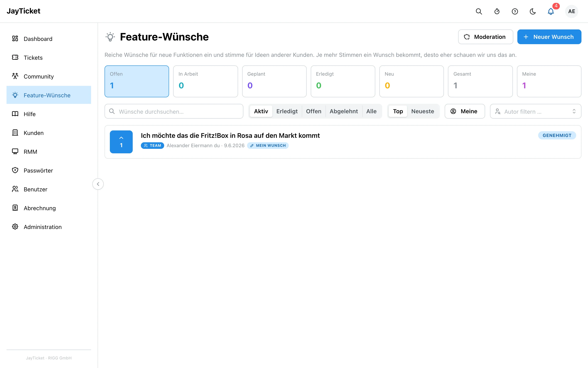Open the Fritz!Box in Rosa wish title

point(230,136)
